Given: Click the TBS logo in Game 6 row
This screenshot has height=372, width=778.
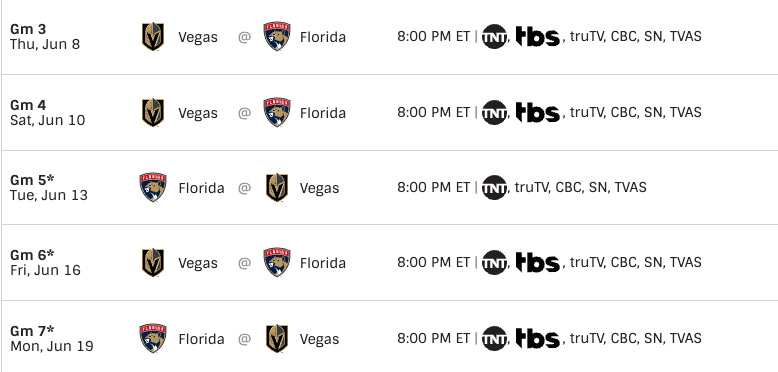Looking at the screenshot, I should (x=538, y=262).
